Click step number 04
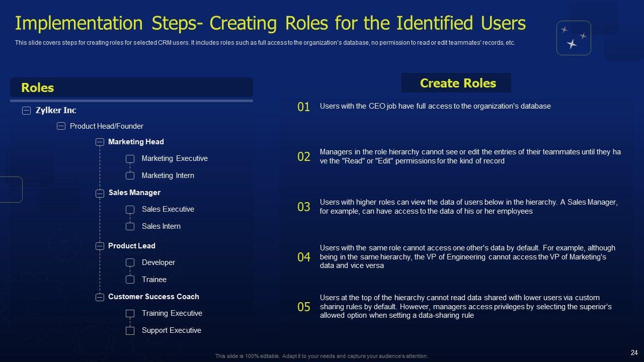Viewport: 644px width, 362px height. 304,257
